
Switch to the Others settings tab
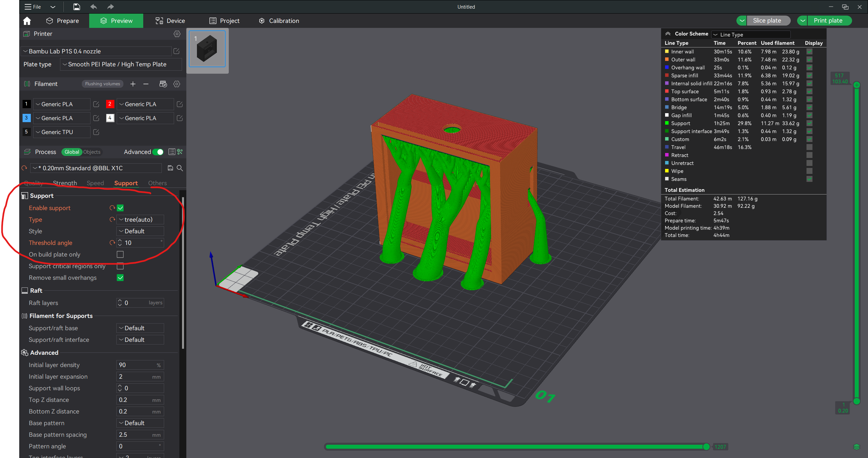157,183
